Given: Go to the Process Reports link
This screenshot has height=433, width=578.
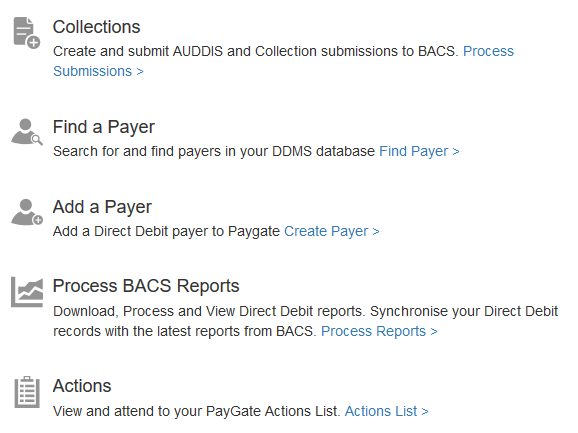Looking at the screenshot, I should click(x=379, y=331).
